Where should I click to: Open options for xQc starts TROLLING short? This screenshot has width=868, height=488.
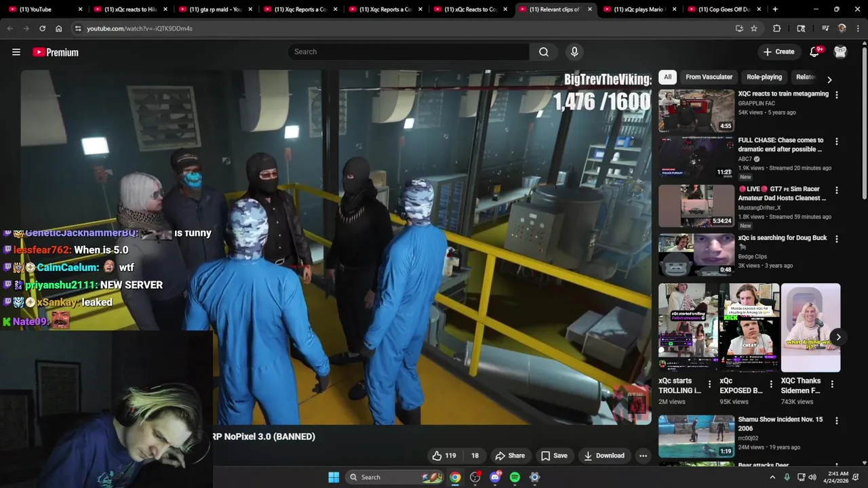click(710, 384)
